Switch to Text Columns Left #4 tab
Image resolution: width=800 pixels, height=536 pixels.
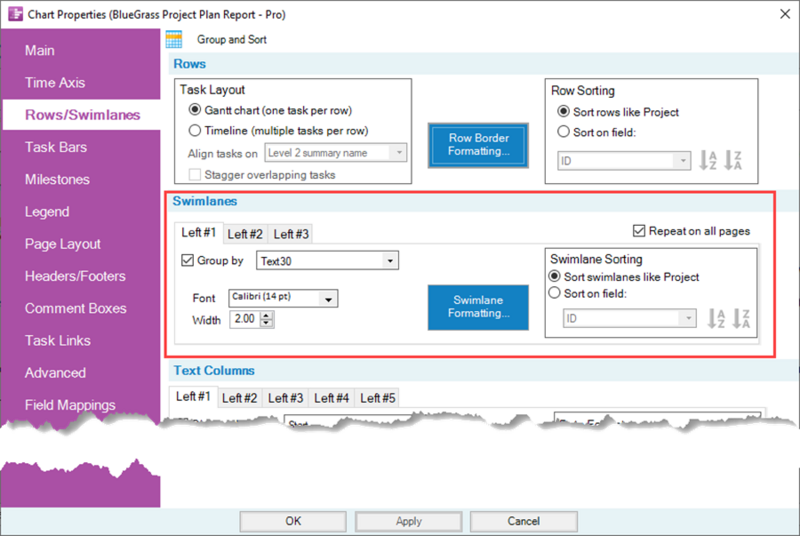tap(332, 398)
